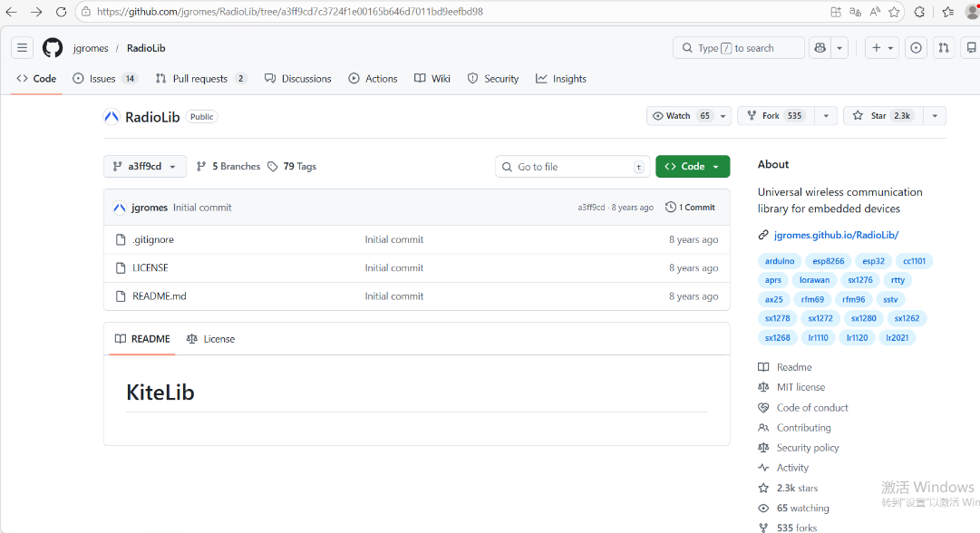Click the jgromes avatar in commit row

click(120, 208)
